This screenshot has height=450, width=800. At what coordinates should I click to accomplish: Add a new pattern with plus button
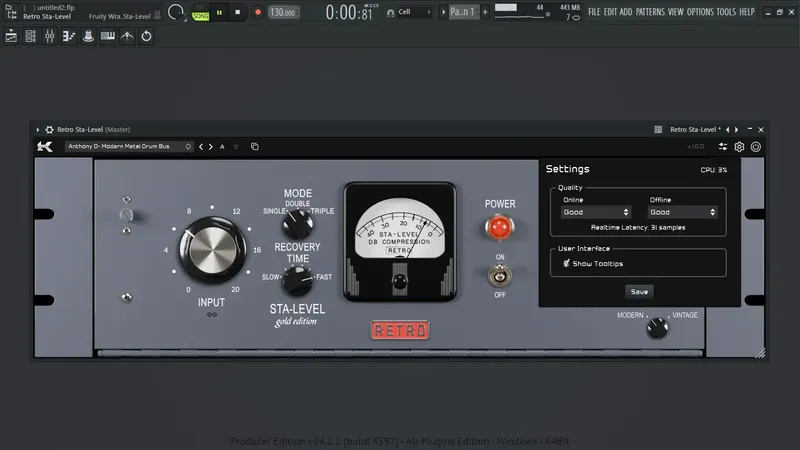click(x=485, y=12)
